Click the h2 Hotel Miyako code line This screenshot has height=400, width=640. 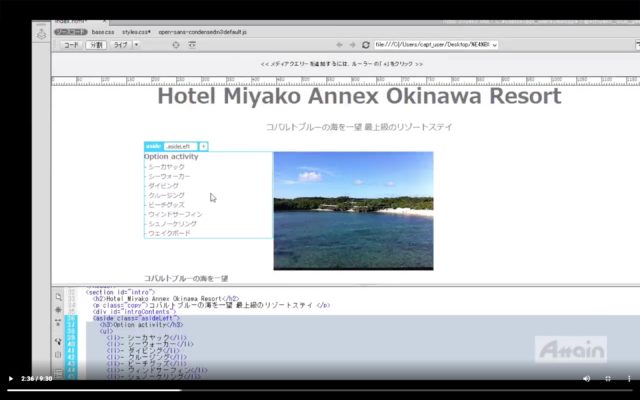[166, 299]
